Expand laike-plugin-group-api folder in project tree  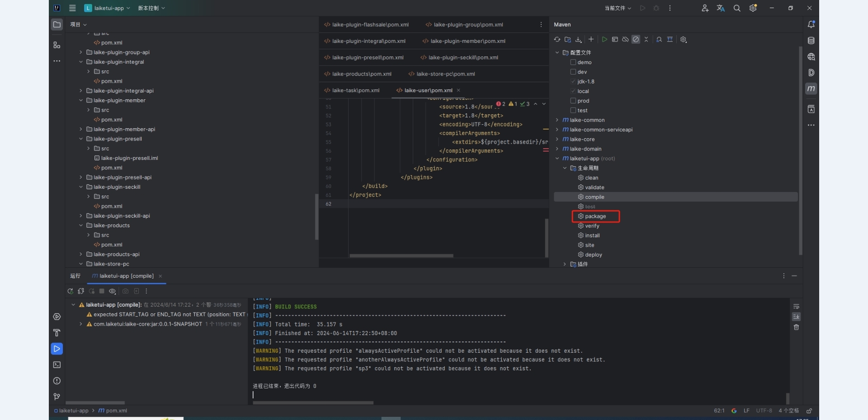[81, 52]
